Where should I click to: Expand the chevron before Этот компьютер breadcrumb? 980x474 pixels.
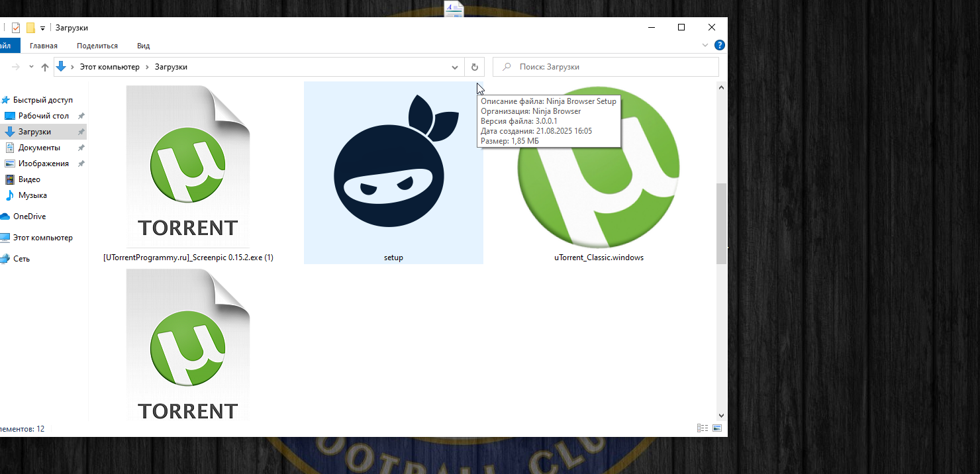(72, 67)
